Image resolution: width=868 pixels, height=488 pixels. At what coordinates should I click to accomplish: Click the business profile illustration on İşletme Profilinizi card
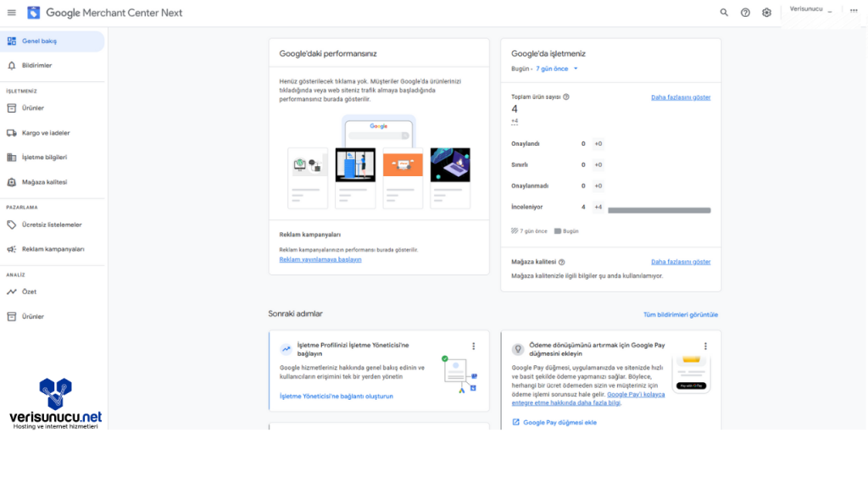pos(459,374)
